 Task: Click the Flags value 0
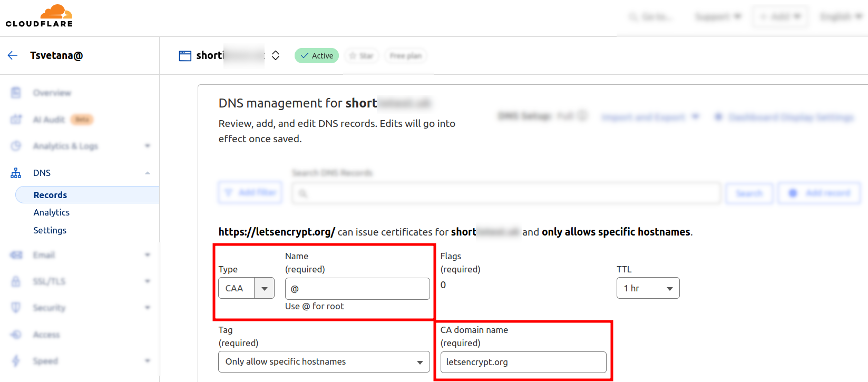coord(443,285)
